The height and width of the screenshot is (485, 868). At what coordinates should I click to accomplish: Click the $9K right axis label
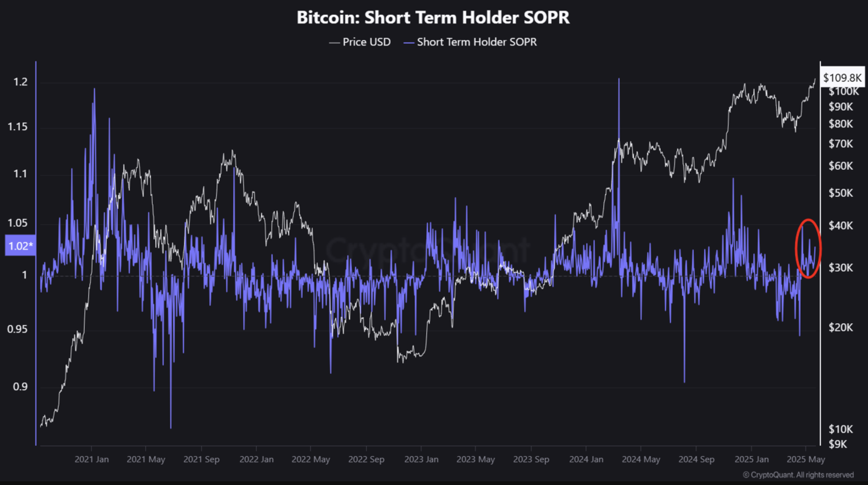point(838,444)
